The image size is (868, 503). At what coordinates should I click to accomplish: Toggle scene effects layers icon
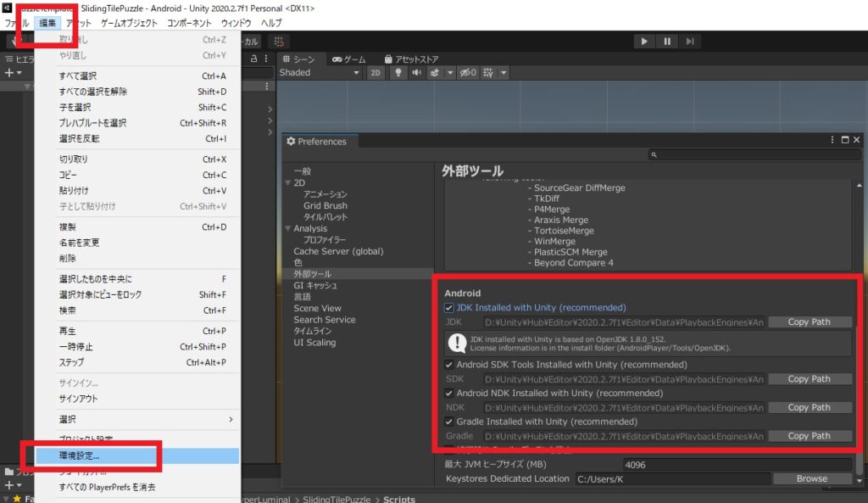pyautogui.click(x=435, y=73)
